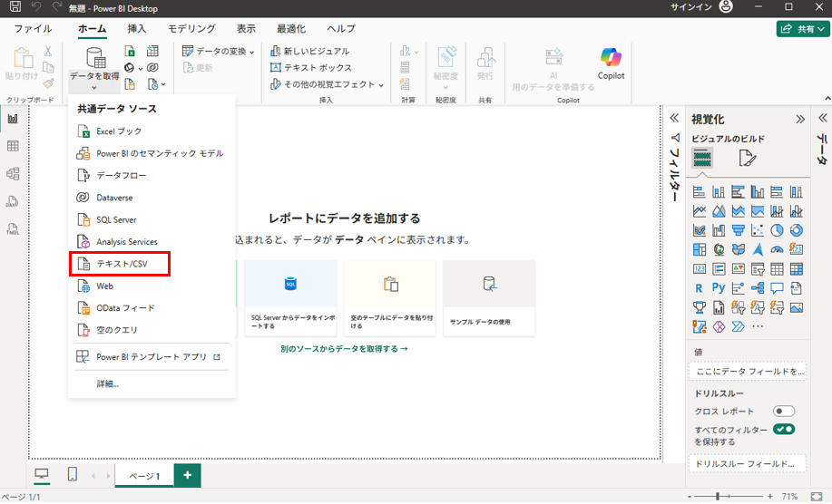Expand the データ pane chevron
832x504 pixels.
(x=822, y=118)
